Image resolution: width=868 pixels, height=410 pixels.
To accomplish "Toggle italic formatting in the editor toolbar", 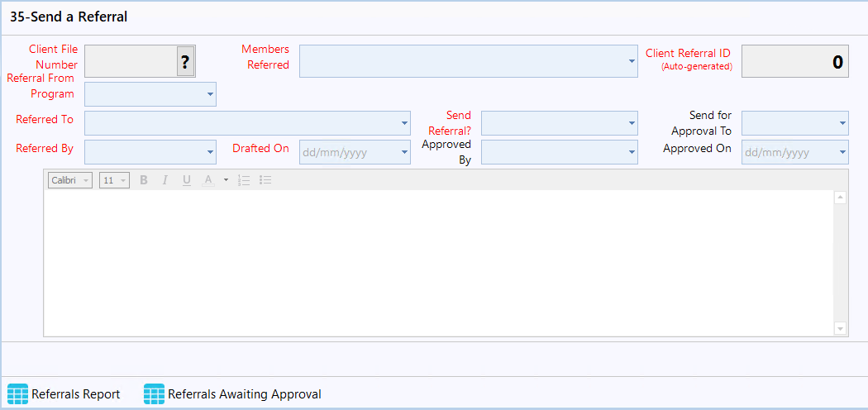I will 165,180.
